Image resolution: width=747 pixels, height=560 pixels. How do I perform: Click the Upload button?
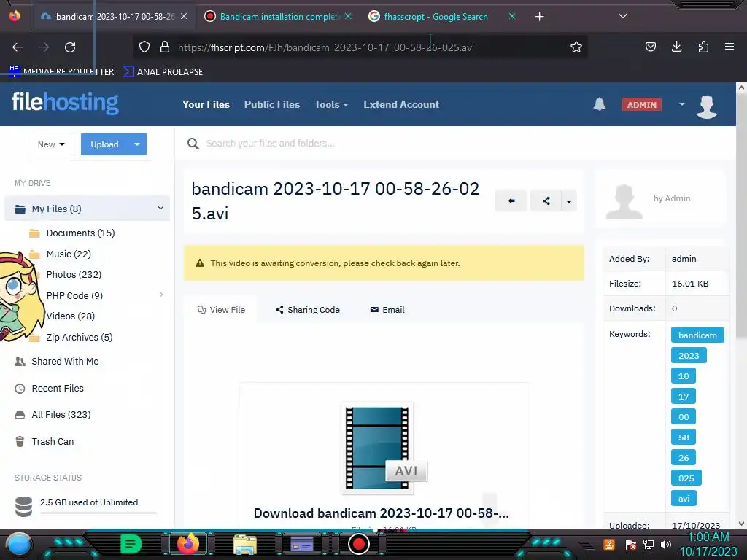pyautogui.click(x=104, y=144)
